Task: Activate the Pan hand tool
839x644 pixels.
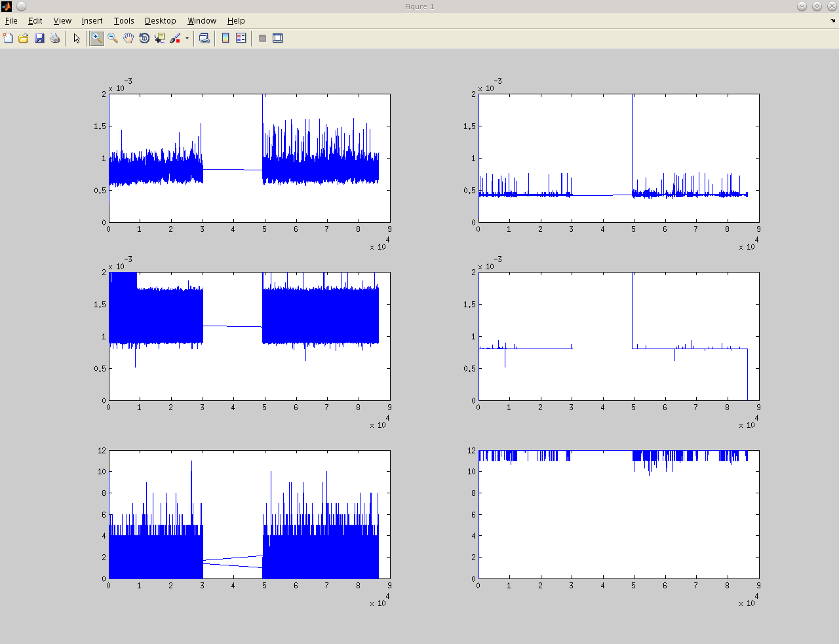Action: [x=128, y=39]
